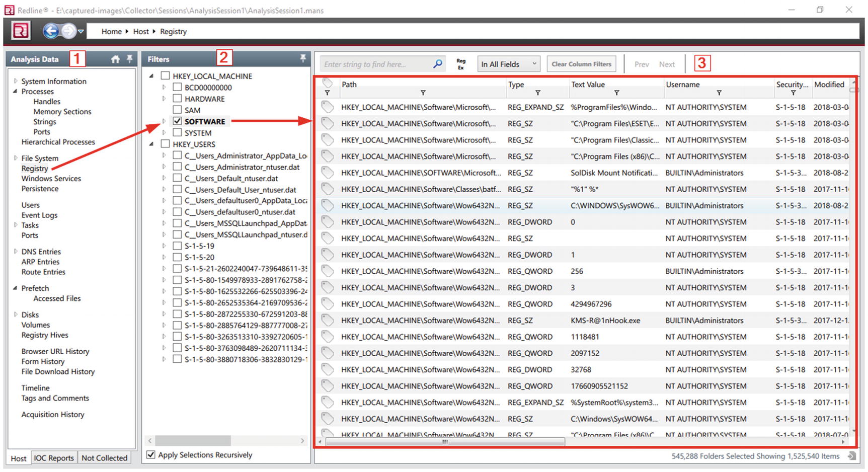
Task: Open the navigation history dropdown arrow
Action: 81,32
